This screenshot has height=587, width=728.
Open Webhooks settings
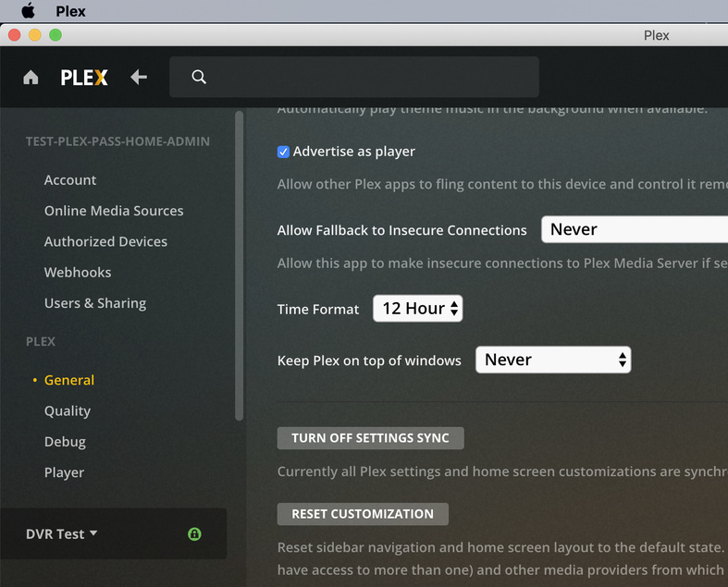78,273
